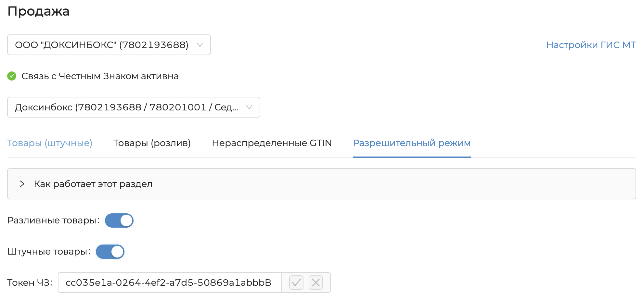Click the Связь с Честным Знаком активна text

point(100,76)
